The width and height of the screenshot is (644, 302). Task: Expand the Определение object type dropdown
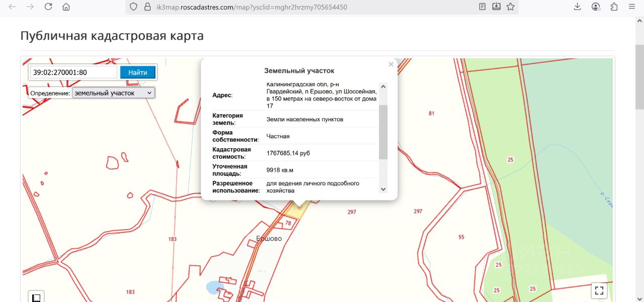pyautogui.click(x=114, y=93)
